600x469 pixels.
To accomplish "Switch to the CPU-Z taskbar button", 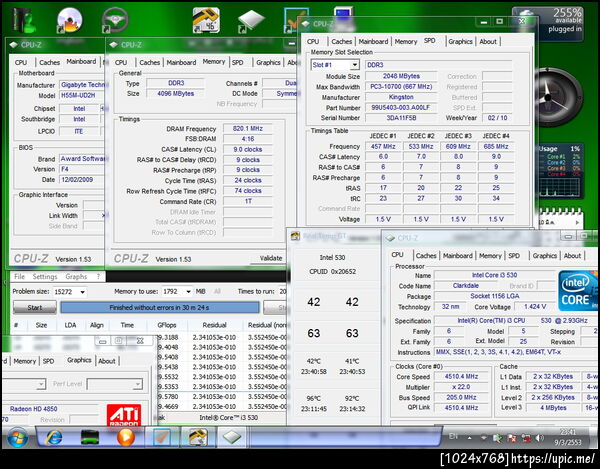I will click(232, 437).
